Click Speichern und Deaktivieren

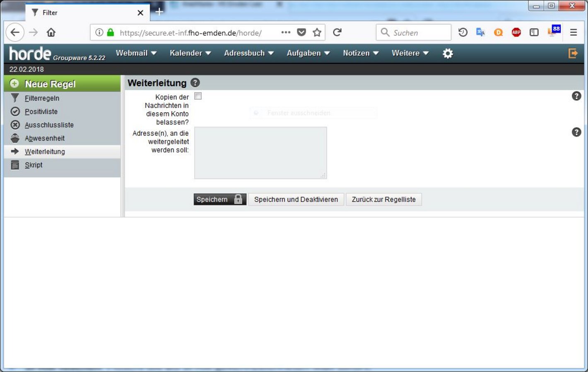coord(296,199)
